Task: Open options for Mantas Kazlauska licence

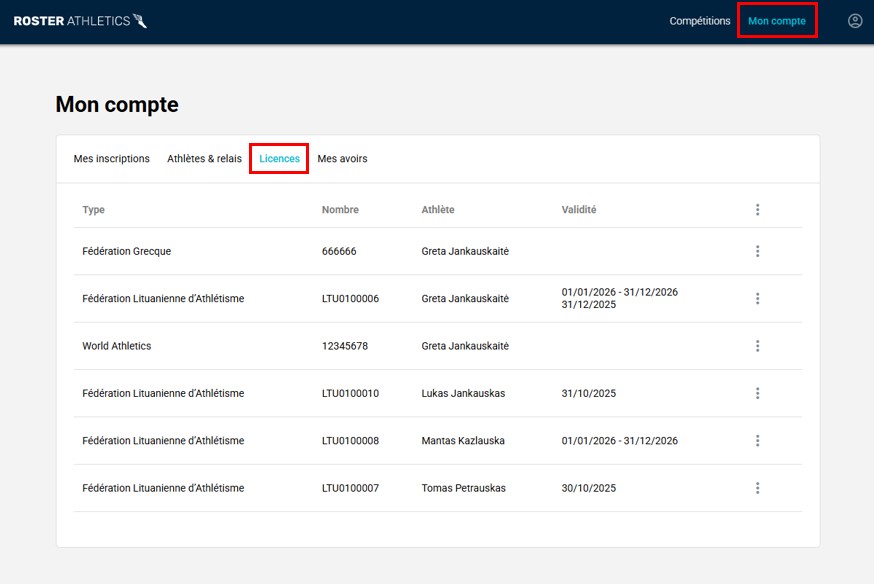Action: point(757,441)
